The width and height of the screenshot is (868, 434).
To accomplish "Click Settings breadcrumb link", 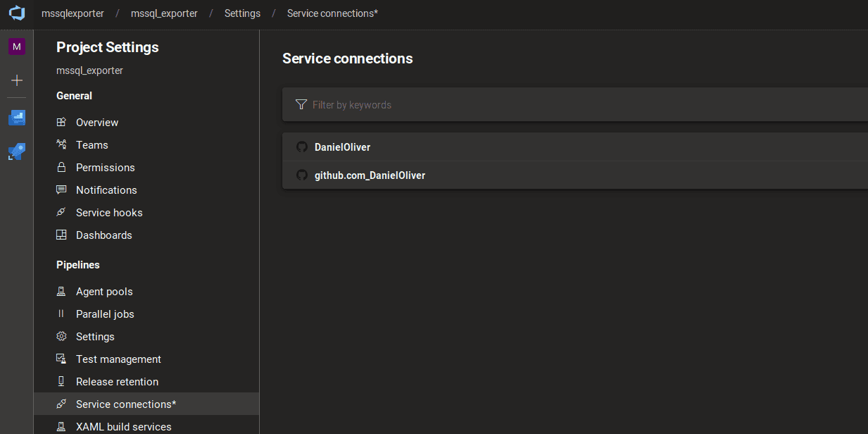I will tap(242, 13).
